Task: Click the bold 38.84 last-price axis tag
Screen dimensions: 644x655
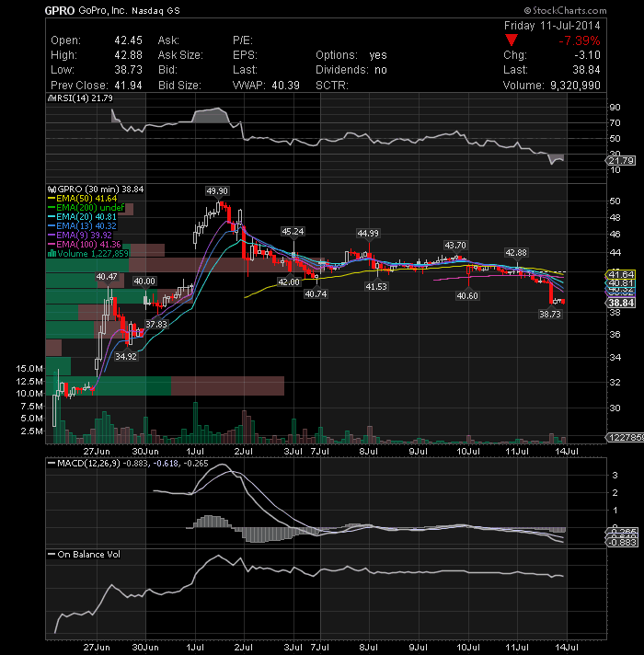Action: pos(621,303)
